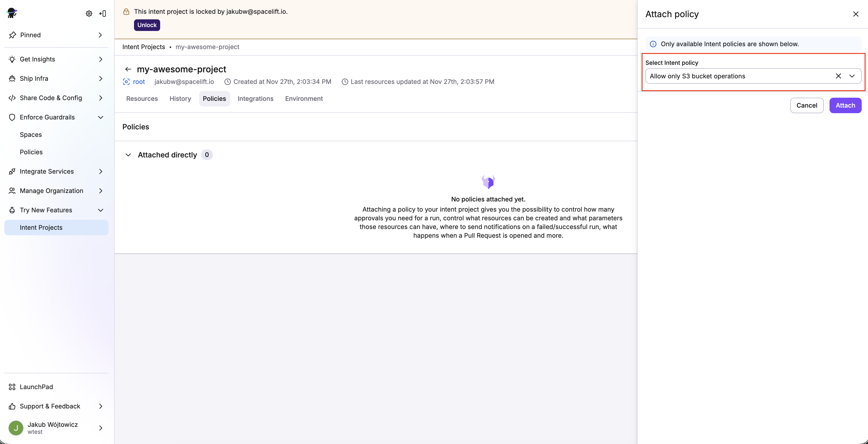The width and height of the screenshot is (868, 444).
Task: Click the Get Insights lightbulb icon
Action: [x=12, y=59]
